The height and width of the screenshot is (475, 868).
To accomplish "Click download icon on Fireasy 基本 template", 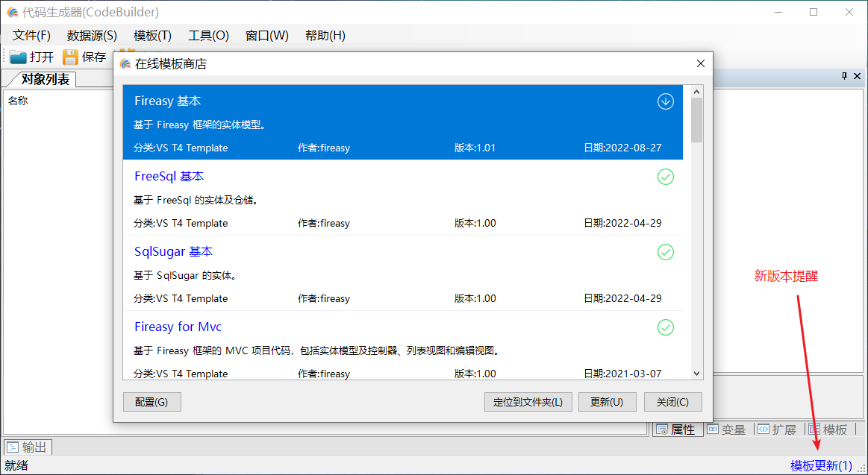I will coord(666,101).
